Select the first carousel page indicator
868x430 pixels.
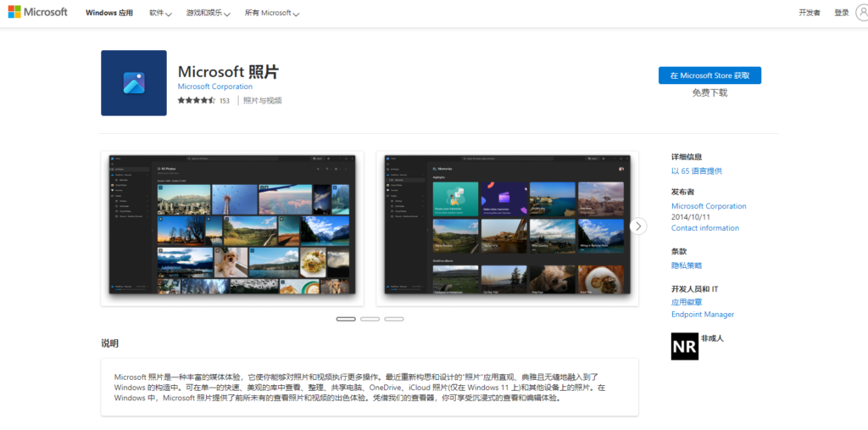pos(346,319)
